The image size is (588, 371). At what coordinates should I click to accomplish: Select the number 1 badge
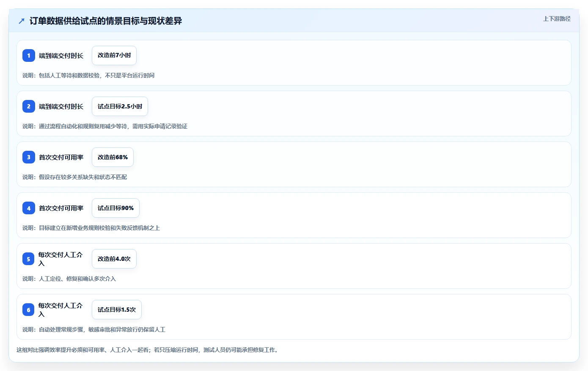coord(29,55)
